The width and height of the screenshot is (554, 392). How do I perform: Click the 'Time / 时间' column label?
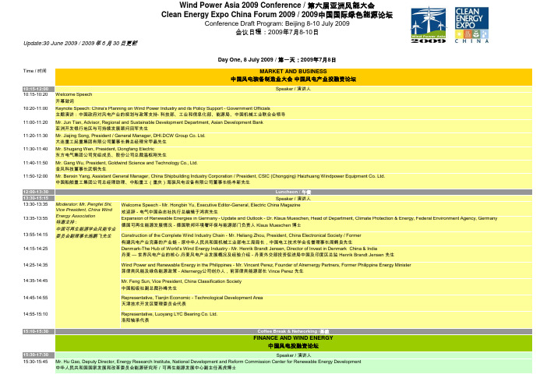[x=34, y=71]
